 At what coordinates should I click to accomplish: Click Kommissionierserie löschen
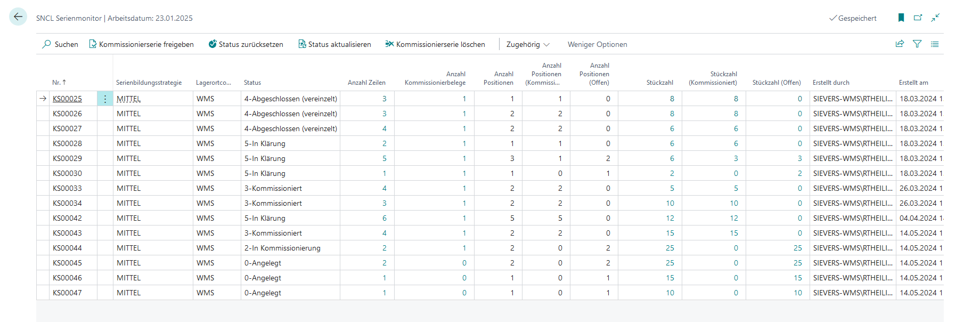pos(435,44)
